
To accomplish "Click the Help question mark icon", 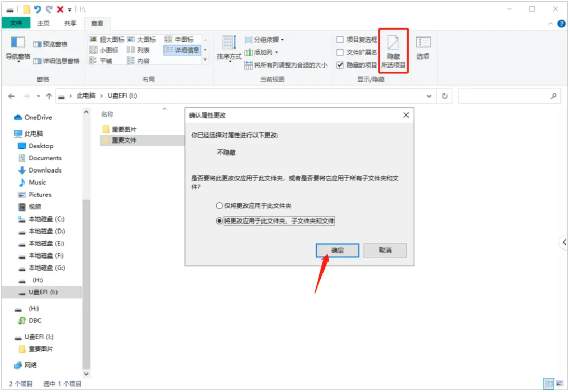I will point(562,24).
